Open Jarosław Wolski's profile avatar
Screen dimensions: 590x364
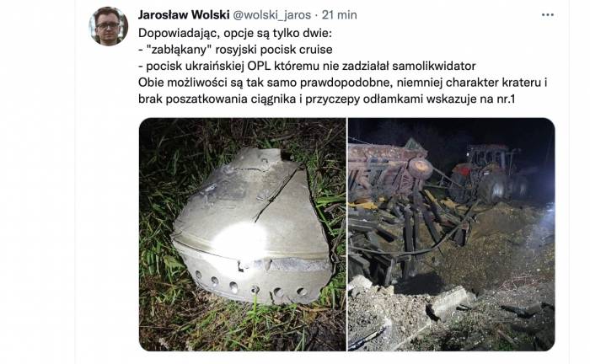click(x=109, y=25)
